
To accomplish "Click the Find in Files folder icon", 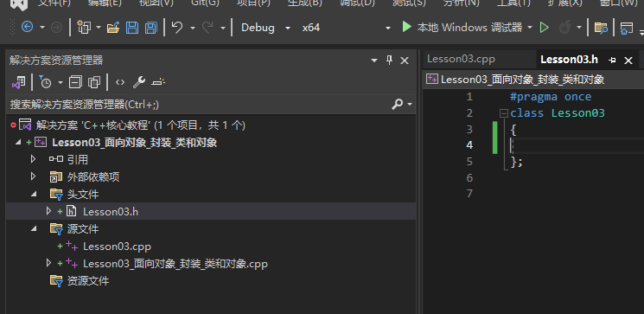I will (601, 28).
